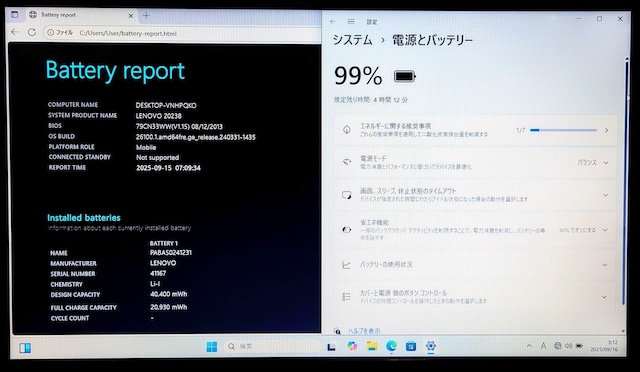Screen dimensions: 640x372
Task: Open the browser tab actions icon
Action: [15, 15]
